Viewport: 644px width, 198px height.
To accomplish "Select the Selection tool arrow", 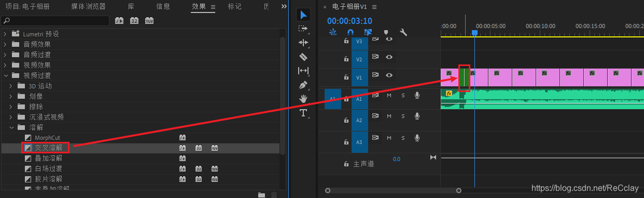I will [x=304, y=14].
